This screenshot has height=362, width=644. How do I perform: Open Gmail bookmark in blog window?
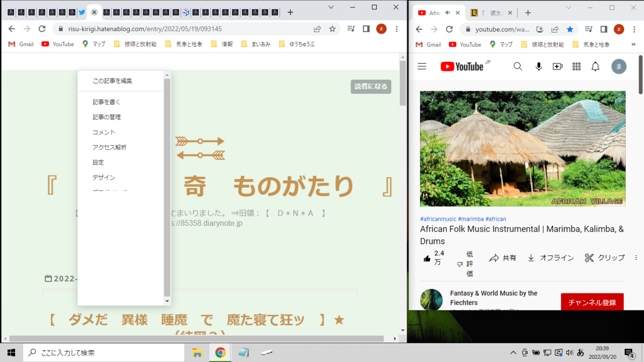coord(21,44)
